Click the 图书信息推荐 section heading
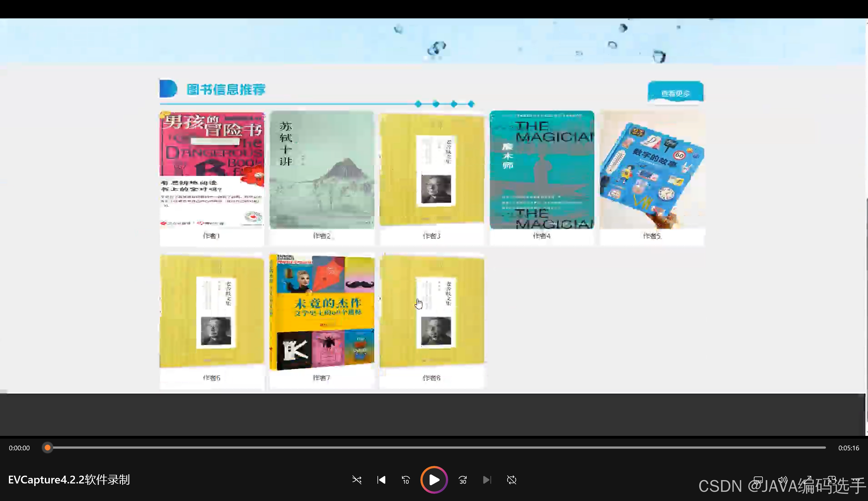 click(x=226, y=89)
